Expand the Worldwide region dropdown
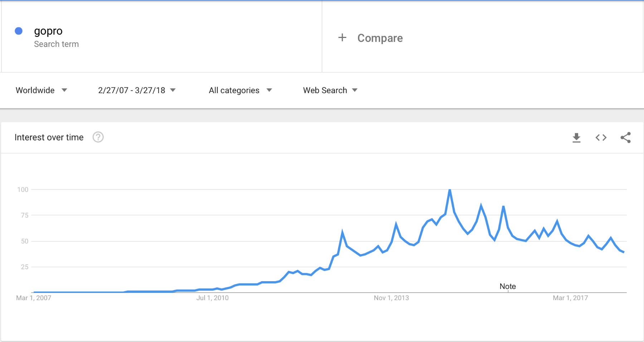The image size is (644, 342). [x=41, y=90]
